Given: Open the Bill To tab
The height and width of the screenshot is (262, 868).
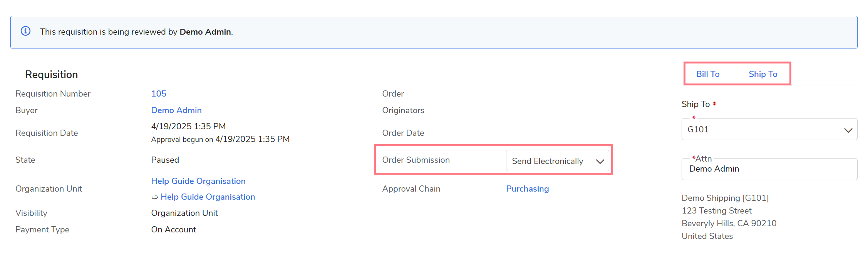Looking at the screenshot, I should click(707, 74).
